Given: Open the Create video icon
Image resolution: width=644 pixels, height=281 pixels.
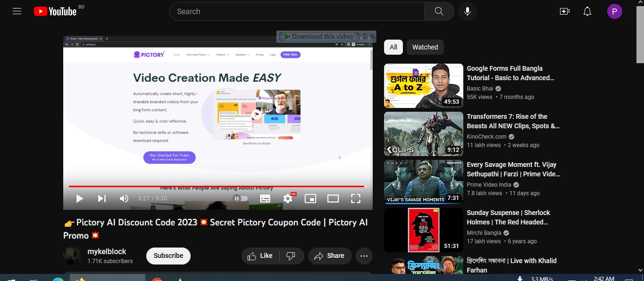Looking at the screenshot, I should click(x=565, y=11).
